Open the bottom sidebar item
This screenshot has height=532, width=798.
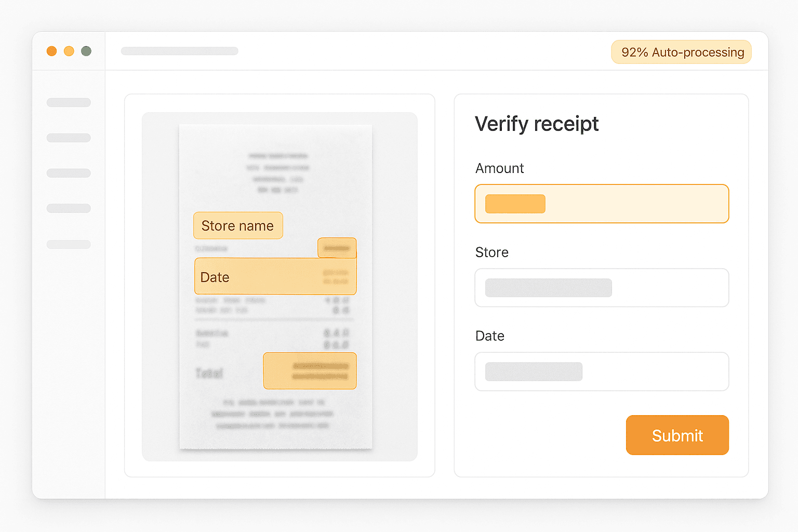[x=69, y=244]
